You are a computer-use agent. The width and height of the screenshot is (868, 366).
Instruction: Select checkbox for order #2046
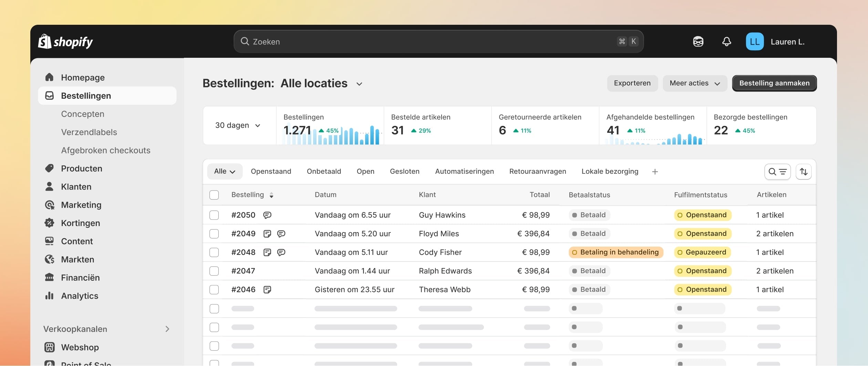214,289
